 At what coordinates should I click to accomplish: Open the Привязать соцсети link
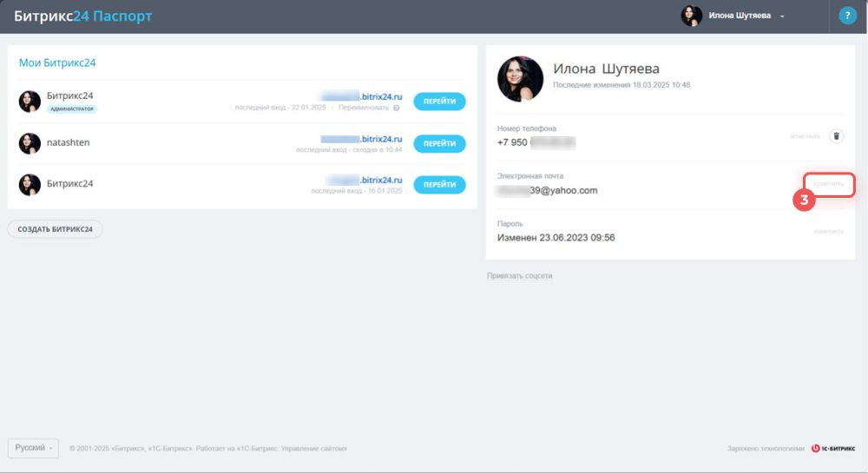click(x=519, y=275)
